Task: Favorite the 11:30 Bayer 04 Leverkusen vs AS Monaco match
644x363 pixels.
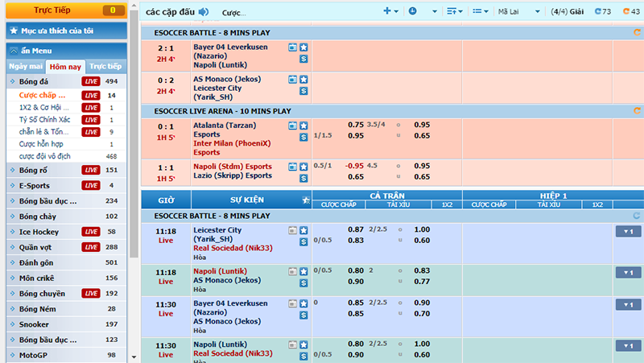Action: click(303, 303)
